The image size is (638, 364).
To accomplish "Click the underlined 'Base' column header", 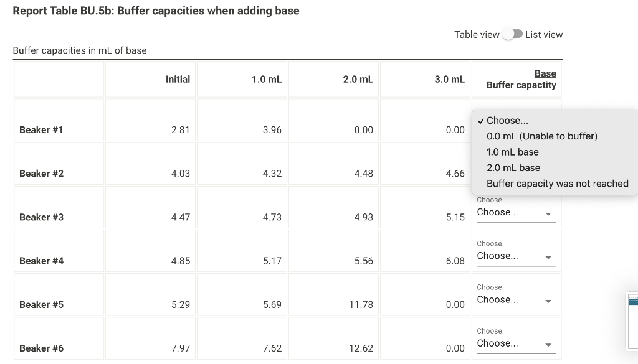I will 545,73.
